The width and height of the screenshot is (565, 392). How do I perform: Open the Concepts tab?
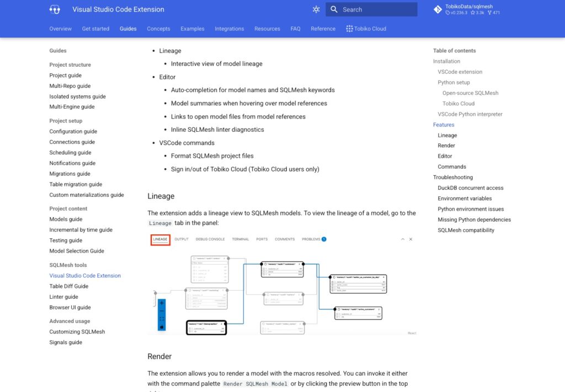coord(158,29)
